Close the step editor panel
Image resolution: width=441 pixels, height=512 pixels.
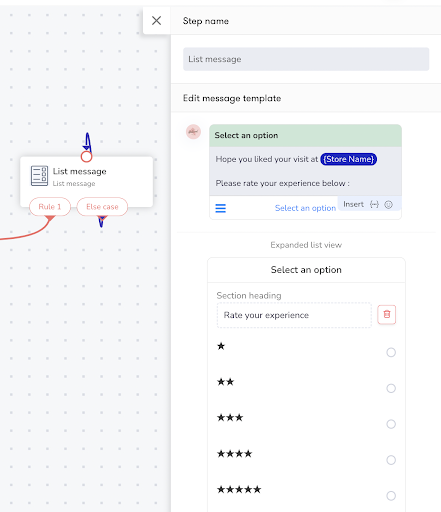[156, 21]
